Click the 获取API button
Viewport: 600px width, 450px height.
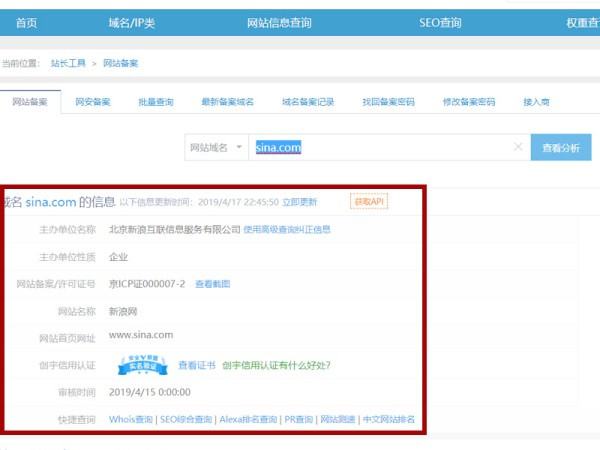[x=369, y=202]
